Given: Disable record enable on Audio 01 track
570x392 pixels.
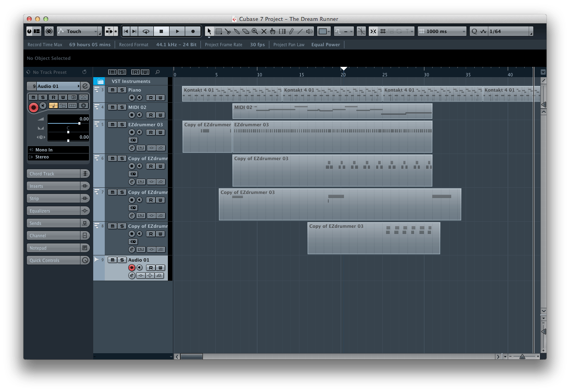Looking at the screenshot, I should 132,268.
